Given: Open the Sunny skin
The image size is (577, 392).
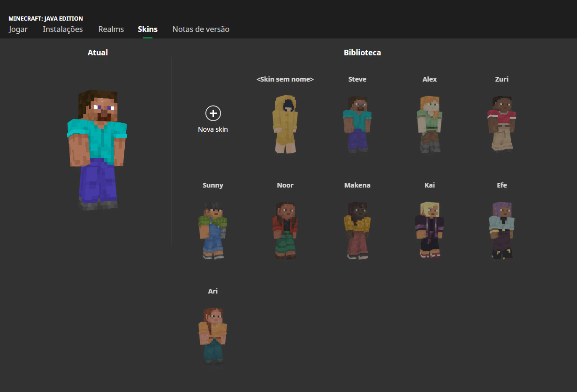Looking at the screenshot, I should pos(213,230).
